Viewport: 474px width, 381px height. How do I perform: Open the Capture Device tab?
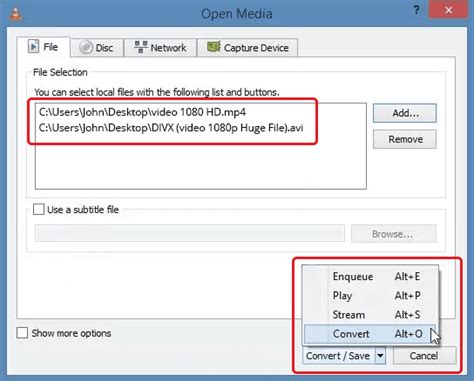(x=247, y=48)
